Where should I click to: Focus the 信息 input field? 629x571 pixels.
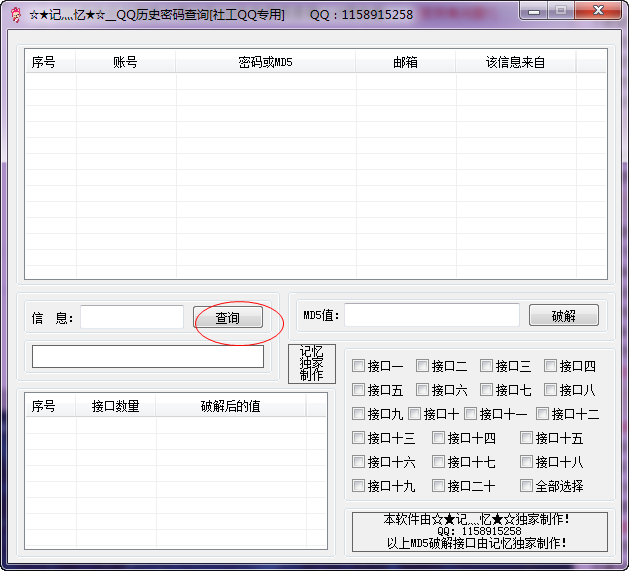132,317
